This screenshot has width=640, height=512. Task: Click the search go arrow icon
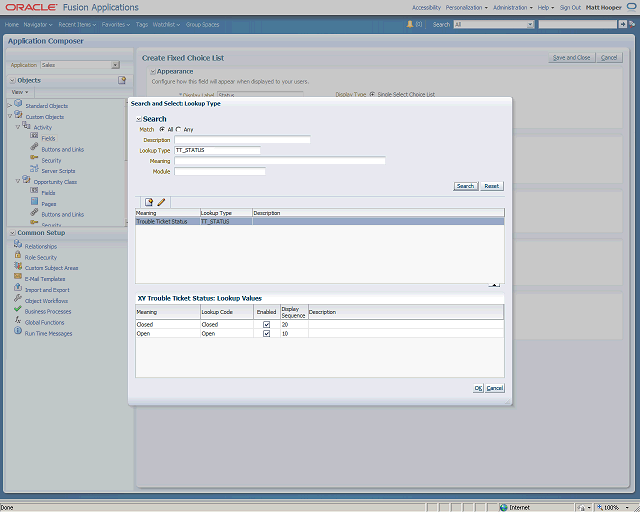622,24
